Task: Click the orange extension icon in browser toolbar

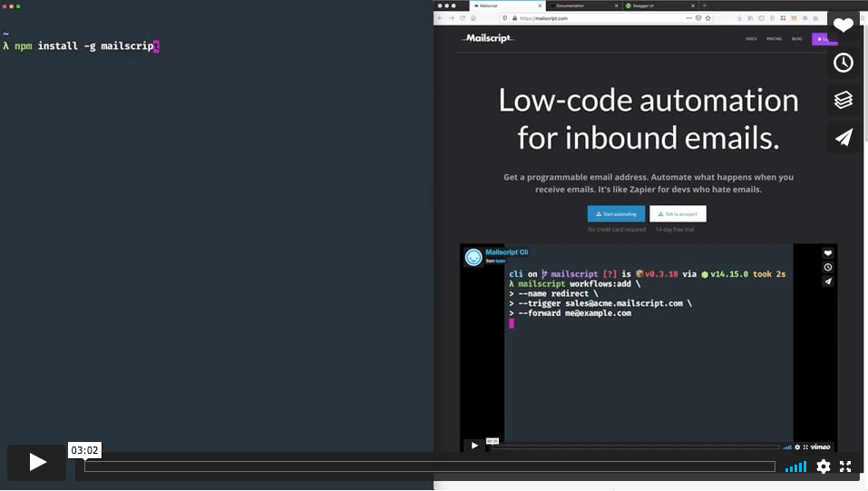Action: pyautogui.click(x=794, y=18)
